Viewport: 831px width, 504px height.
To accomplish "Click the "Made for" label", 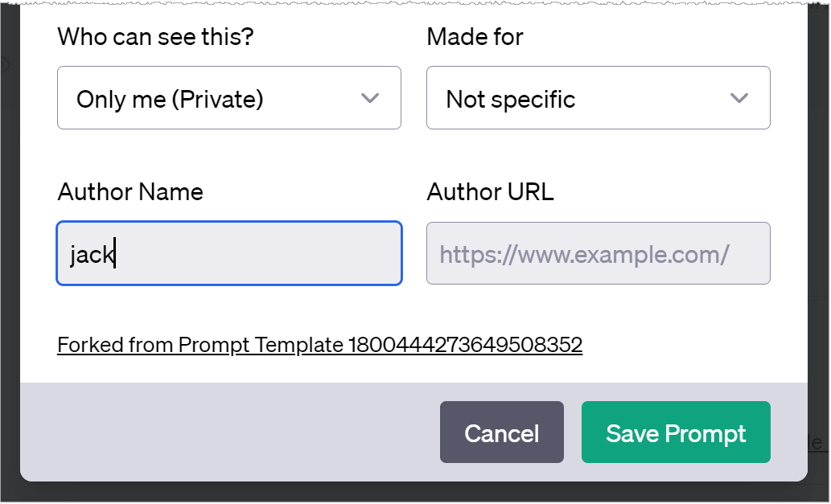I will [x=474, y=36].
